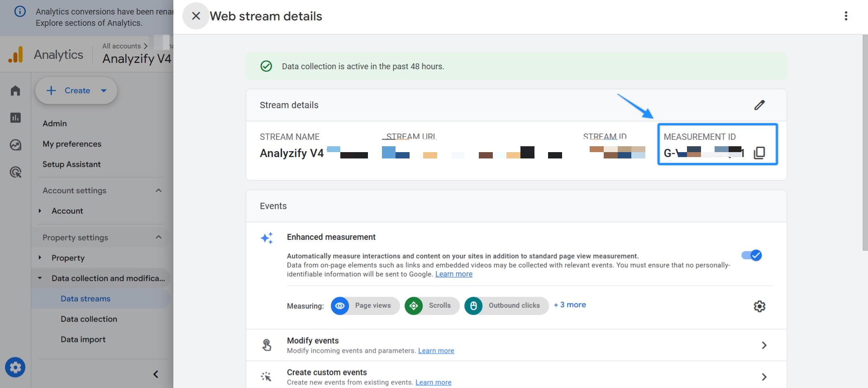Collapse the Property settings section
This screenshot has width=868, height=388.
click(x=158, y=237)
